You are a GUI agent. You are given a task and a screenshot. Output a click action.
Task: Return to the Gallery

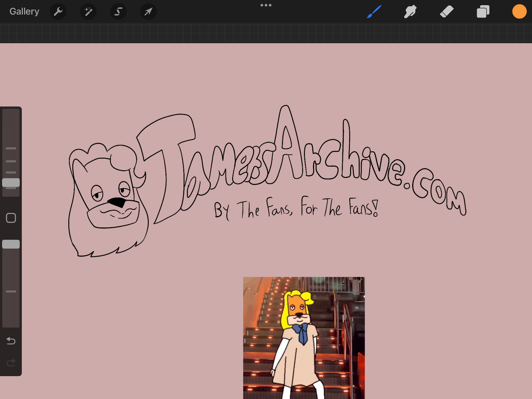[x=24, y=11]
